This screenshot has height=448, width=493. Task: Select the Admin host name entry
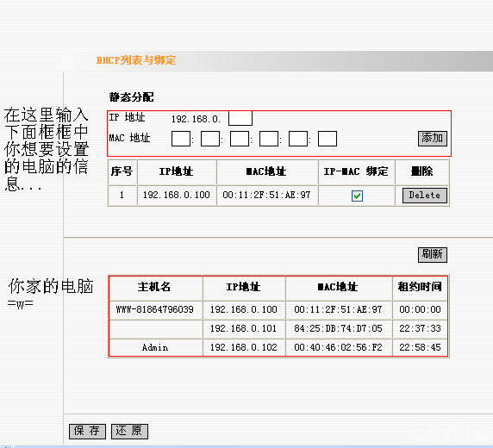(155, 347)
